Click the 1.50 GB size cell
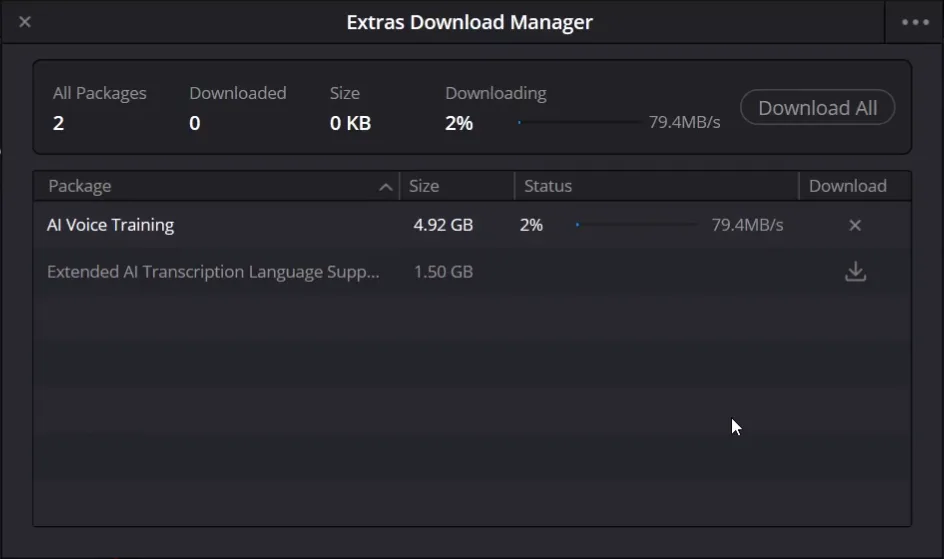 [443, 272]
